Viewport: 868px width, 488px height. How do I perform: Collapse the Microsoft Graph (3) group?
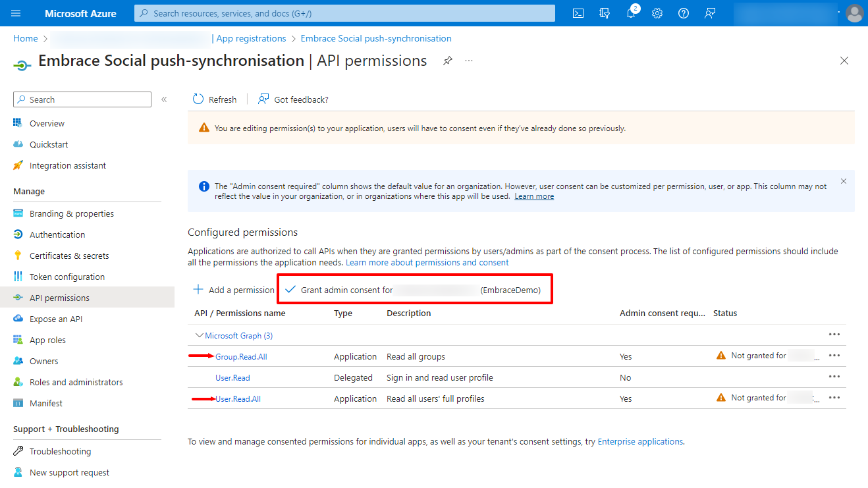(x=199, y=336)
